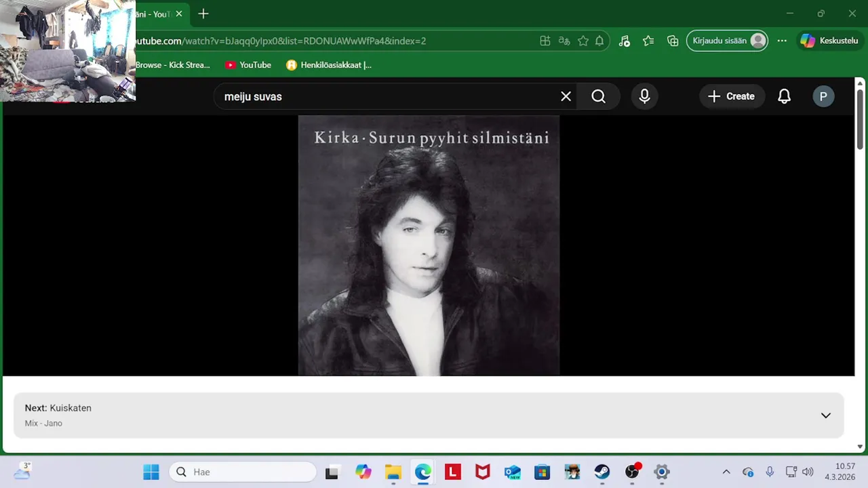Open the media control music note icon
This screenshot has width=868, height=488.
point(625,41)
